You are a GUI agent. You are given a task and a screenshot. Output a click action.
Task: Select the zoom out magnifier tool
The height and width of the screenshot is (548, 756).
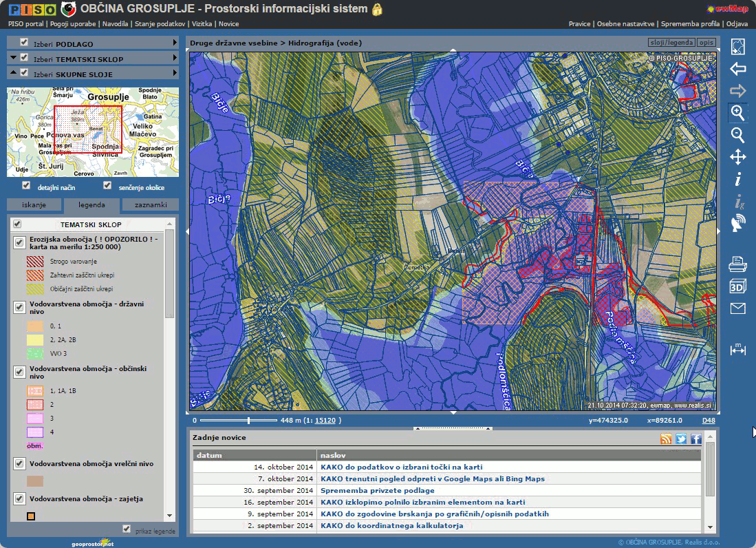coord(737,135)
